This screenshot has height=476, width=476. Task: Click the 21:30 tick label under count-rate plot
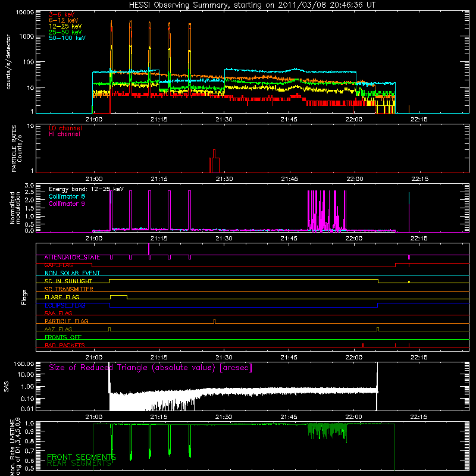tap(224, 120)
